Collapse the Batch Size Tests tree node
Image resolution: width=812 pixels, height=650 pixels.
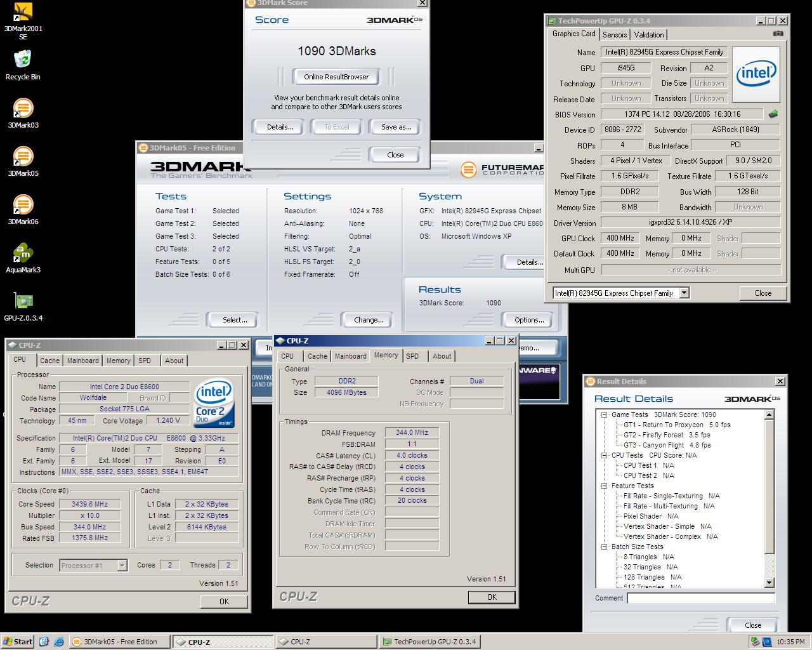[605, 547]
